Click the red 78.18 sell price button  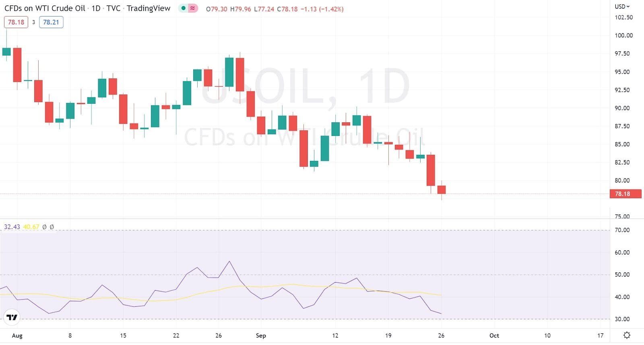16,22
